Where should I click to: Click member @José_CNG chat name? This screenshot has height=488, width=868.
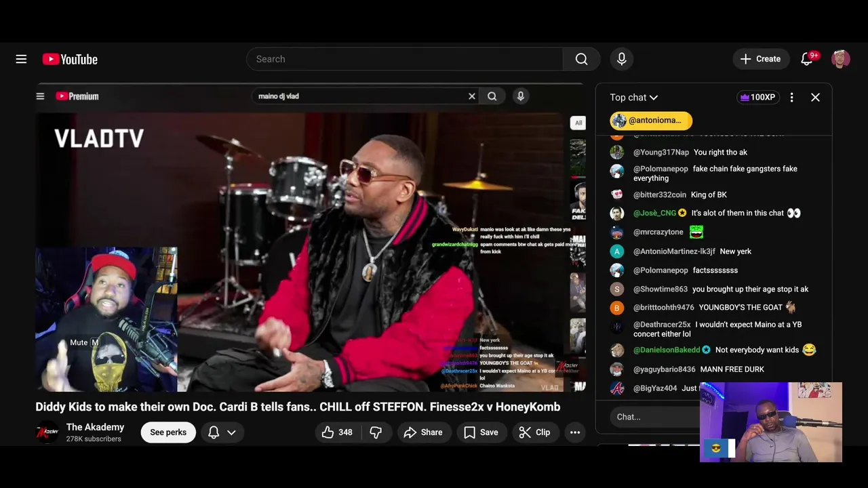click(654, 213)
